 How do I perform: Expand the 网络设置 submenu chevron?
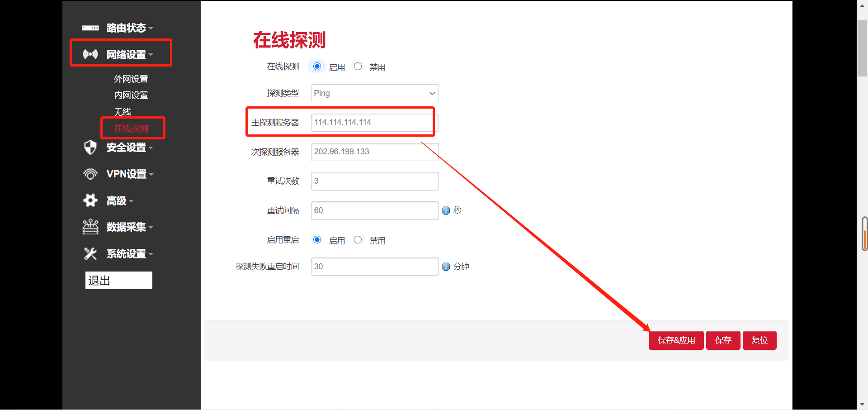[151, 54]
